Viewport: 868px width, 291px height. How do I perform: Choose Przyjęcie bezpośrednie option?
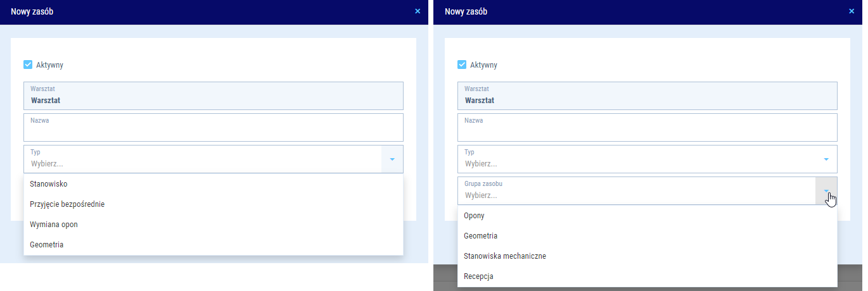67,204
